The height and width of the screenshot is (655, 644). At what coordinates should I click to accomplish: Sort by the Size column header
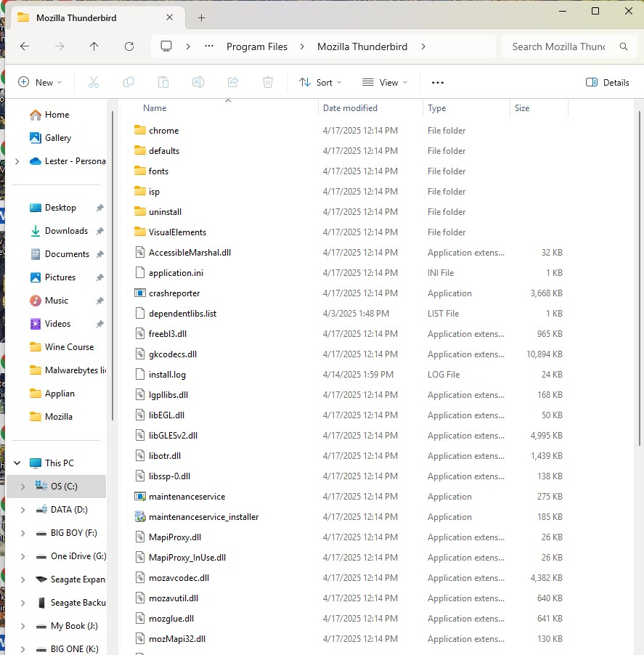click(522, 108)
